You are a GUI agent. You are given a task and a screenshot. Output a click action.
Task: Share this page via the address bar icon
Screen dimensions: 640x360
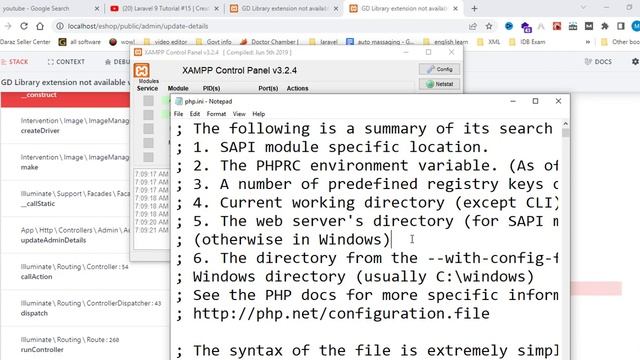point(473,26)
